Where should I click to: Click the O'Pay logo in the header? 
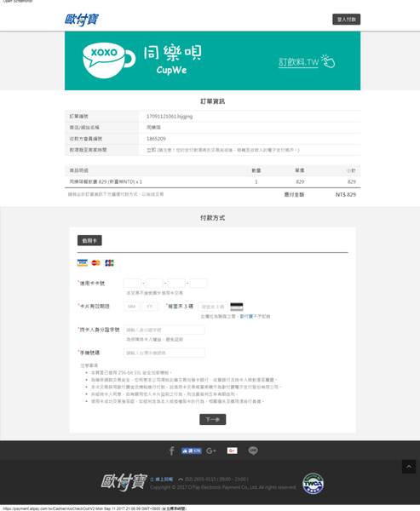(x=82, y=20)
